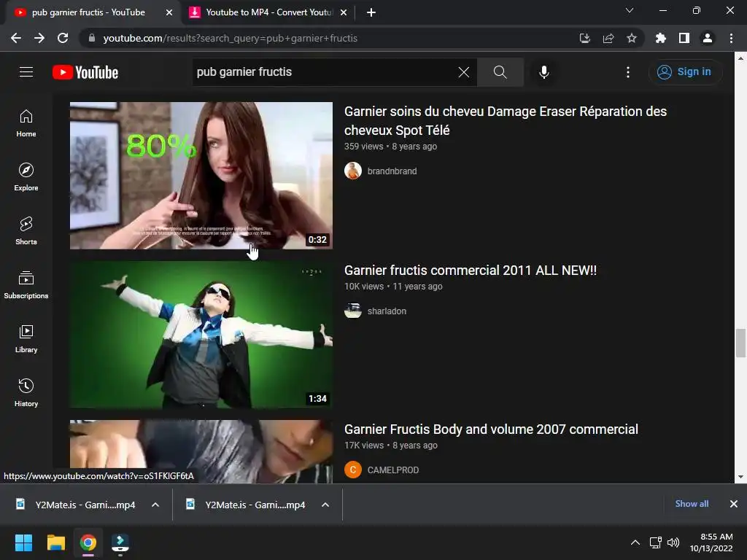This screenshot has height=560, width=747.
Task: Open brandnbrand channel name
Action: 392,171
